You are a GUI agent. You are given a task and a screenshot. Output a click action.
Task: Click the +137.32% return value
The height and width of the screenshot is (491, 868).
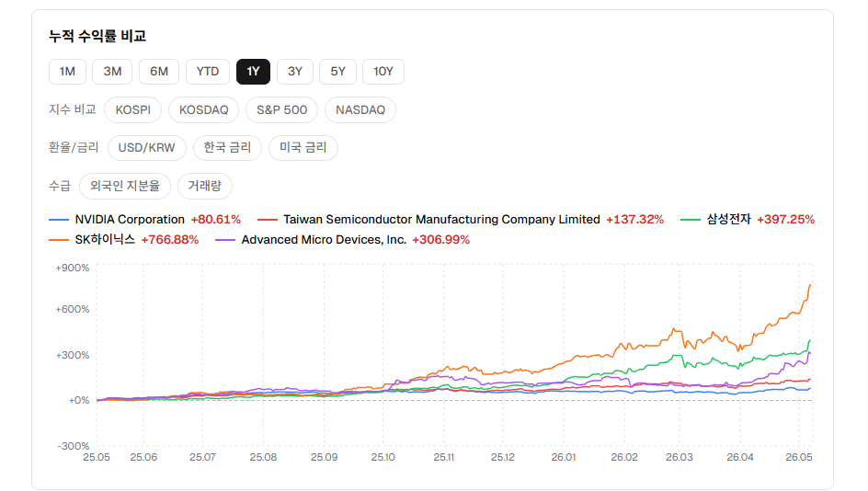(x=635, y=220)
